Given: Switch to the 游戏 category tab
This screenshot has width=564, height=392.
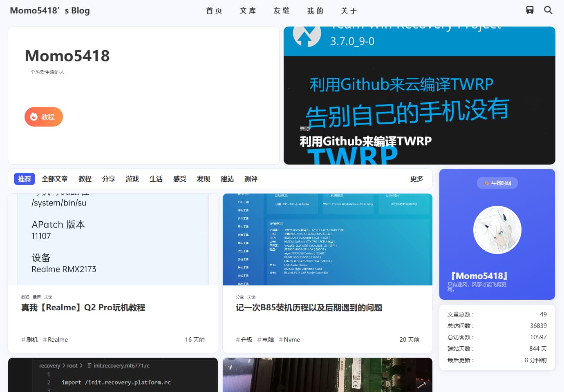Looking at the screenshot, I should click(x=132, y=179).
